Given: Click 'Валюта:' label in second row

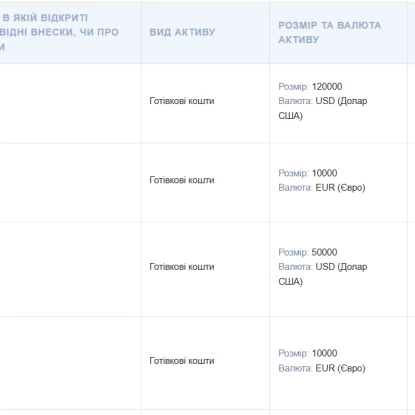Looking at the screenshot, I should (296, 188).
